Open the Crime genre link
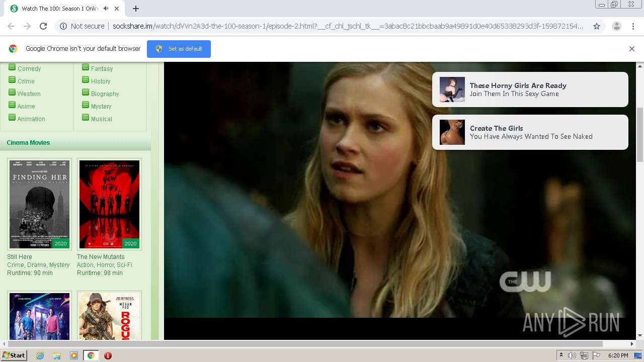The width and height of the screenshot is (644, 362). (x=26, y=81)
